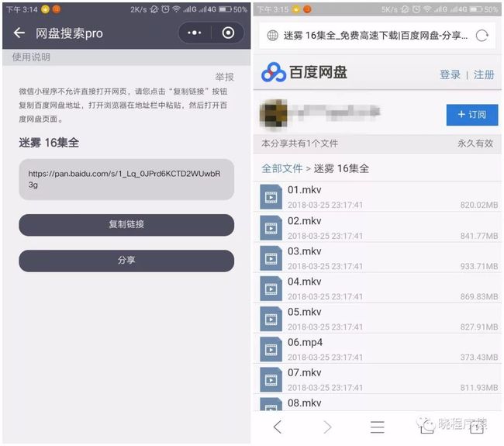The width and height of the screenshot is (504, 446).
Task: Tap the + 订阅 subscribe button
Action: click(472, 115)
